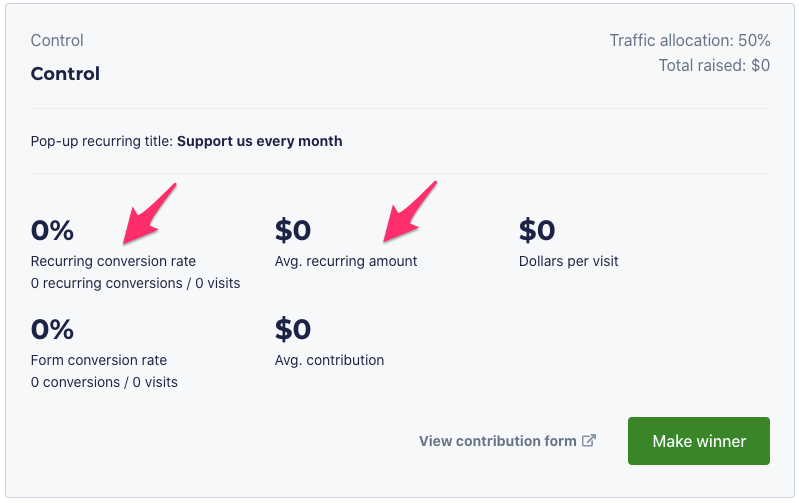Click the recurring conversion rate 0% value

tap(52, 231)
